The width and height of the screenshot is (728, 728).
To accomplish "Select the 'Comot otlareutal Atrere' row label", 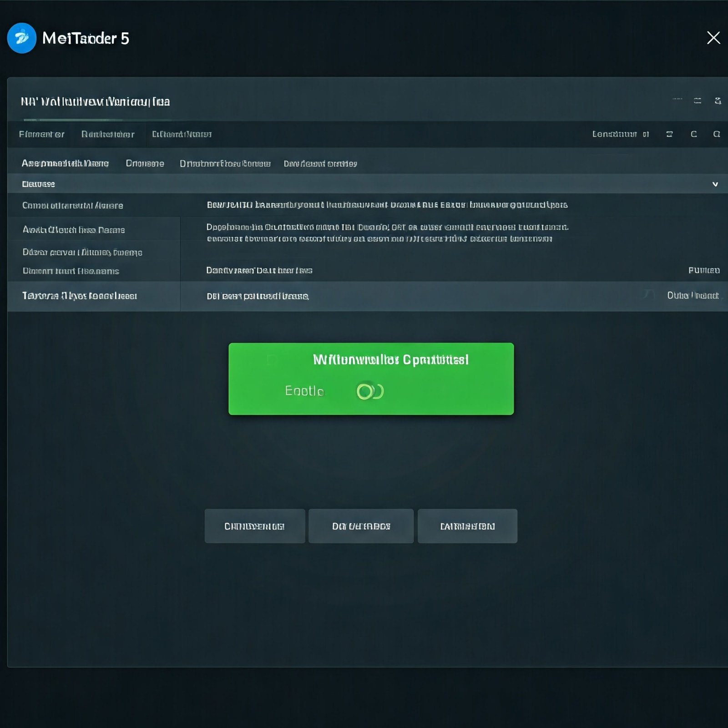I will (73, 206).
